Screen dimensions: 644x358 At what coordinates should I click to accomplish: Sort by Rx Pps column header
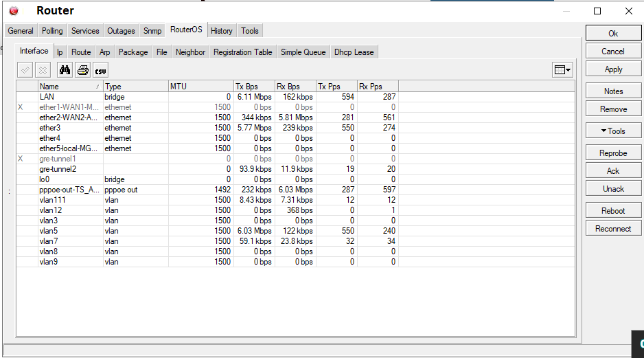click(x=378, y=87)
